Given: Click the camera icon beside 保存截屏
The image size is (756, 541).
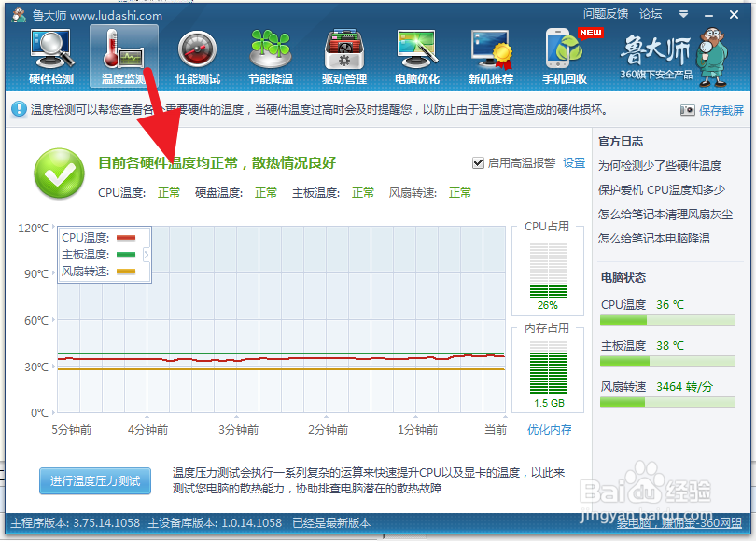Looking at the screenshot, I should tap(687, 110).
